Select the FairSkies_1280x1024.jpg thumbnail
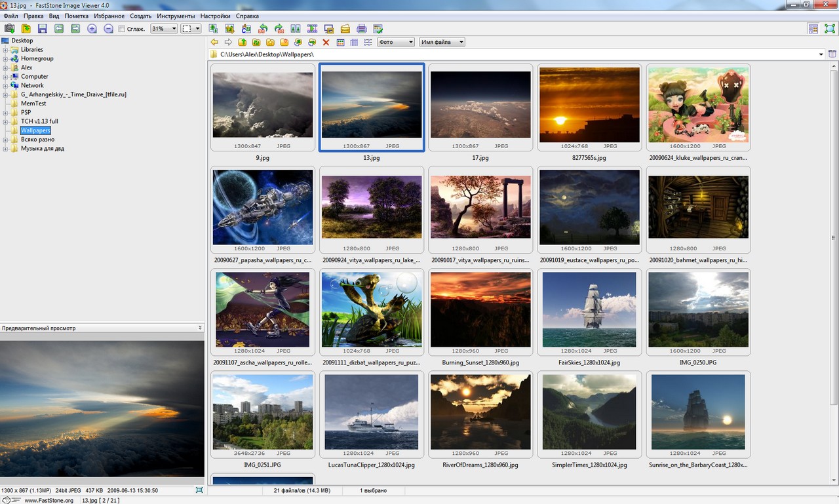Screen dimensions: 839x504 (x=589, y=312)
